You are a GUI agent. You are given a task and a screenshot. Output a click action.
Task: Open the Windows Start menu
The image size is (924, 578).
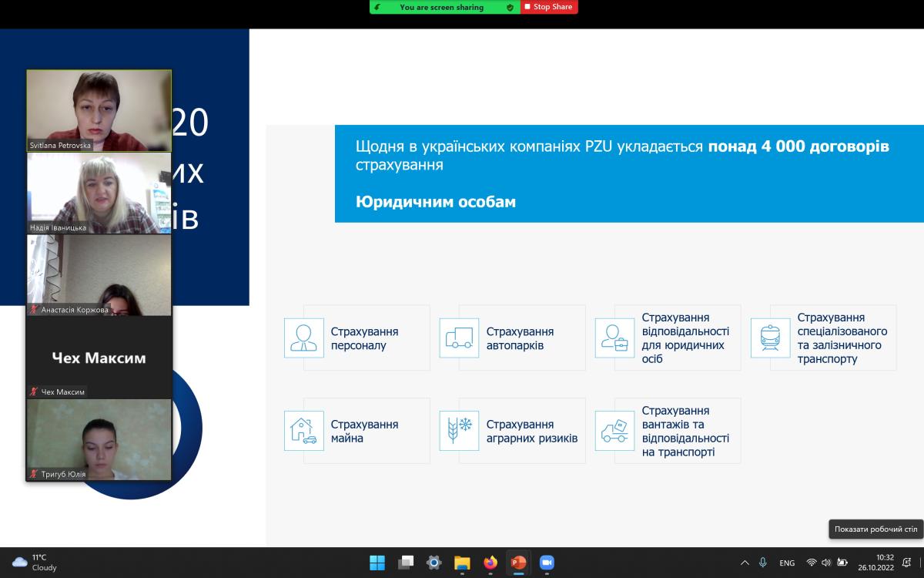(x=377, y=563)
